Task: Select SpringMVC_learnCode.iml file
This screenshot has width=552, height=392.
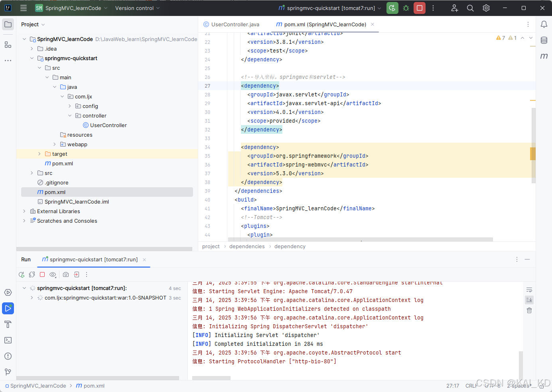Action: pyautogui.click(x=73, y=202)
